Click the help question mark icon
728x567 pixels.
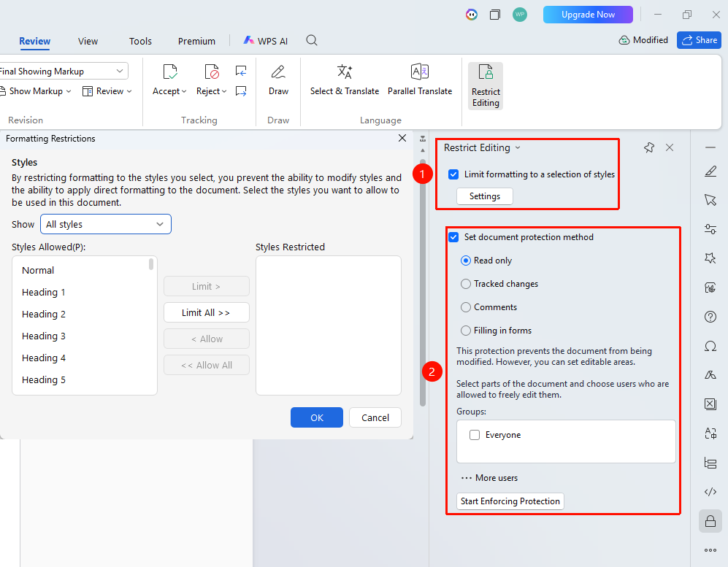point(710,317)
